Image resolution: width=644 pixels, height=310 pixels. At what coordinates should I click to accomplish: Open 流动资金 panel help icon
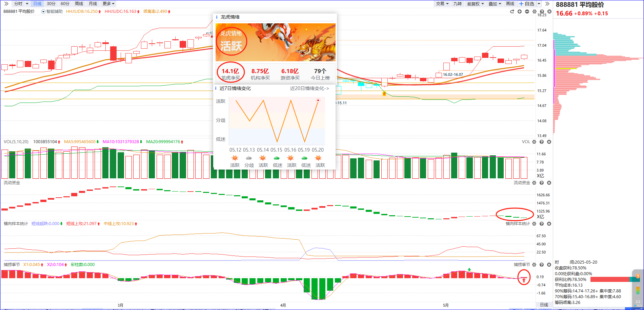point(542,183)
